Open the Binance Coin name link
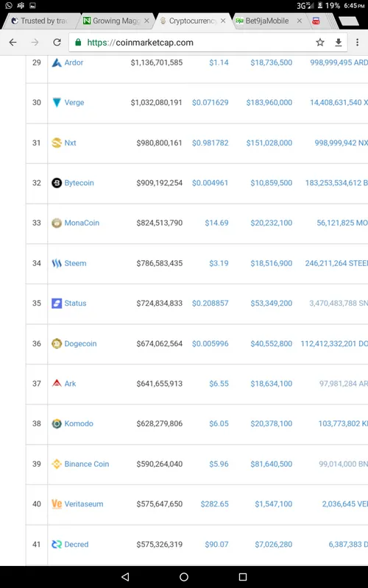This screenshot has width=368, height=588. coord(87,464)
